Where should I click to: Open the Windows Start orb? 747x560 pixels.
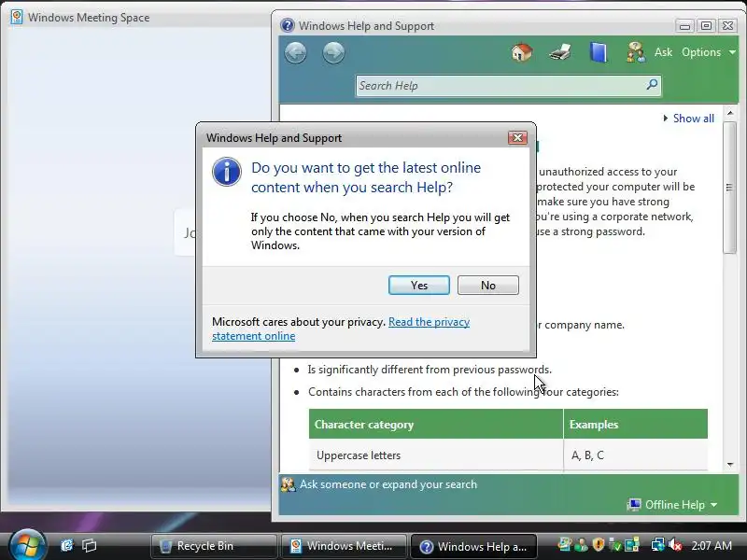[27, 545]
